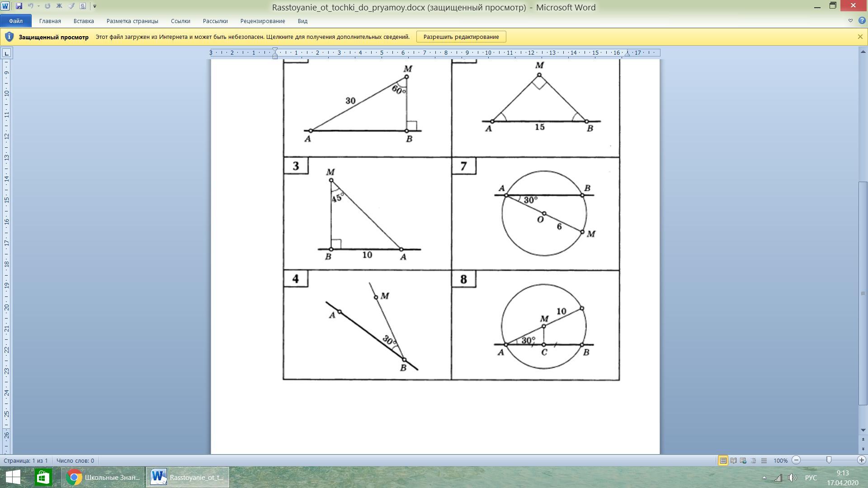868x488 pixels.
Task: Click the tab selector box left of ruler
Action: pyautogui.click(x=6, y=53)
